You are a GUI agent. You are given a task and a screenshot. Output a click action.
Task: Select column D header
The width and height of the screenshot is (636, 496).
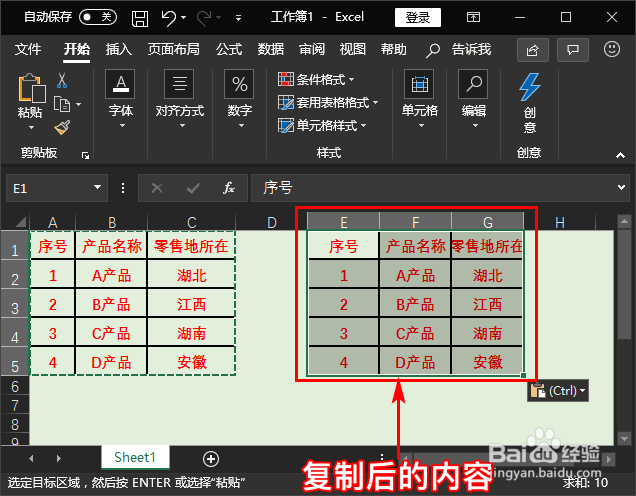272,222
